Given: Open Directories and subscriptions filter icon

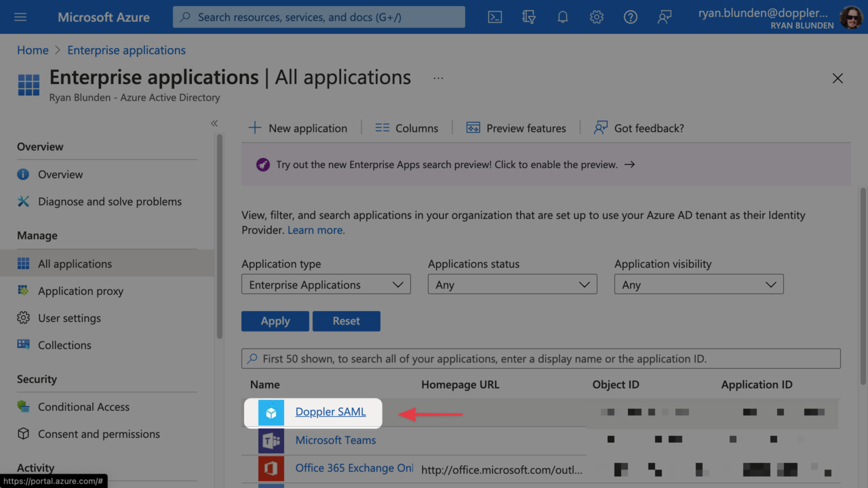Looking at the screenshot, I should pos(529,17).
